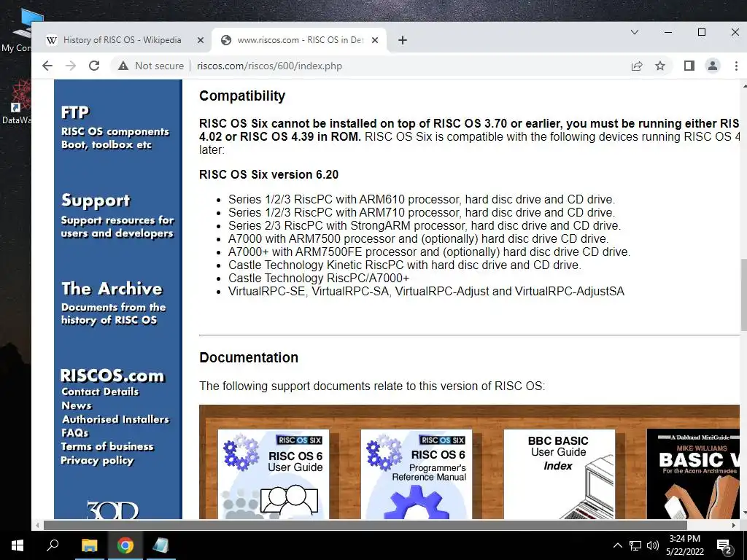Click 'A7000 with ARM7500 processor' list item
The height and width of the screenshot is (560, 747).
(x=418, y=238)
